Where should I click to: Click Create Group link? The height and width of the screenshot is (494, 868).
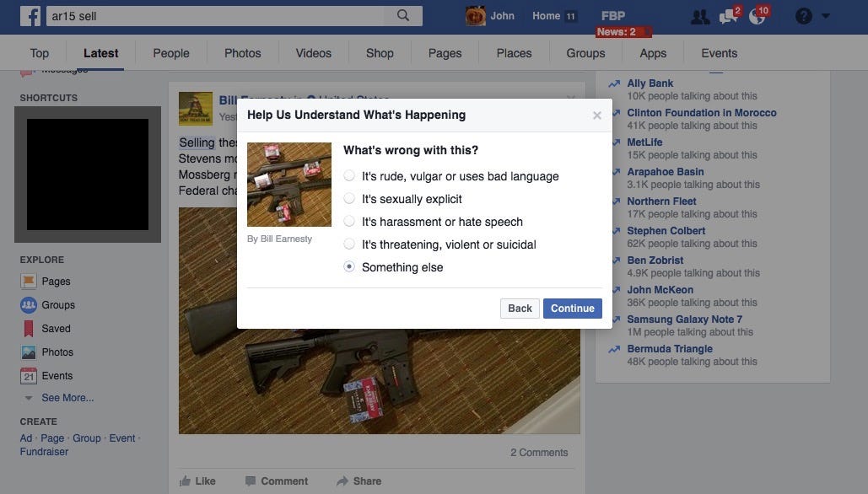pyautogui.click(x=87, y=438)
